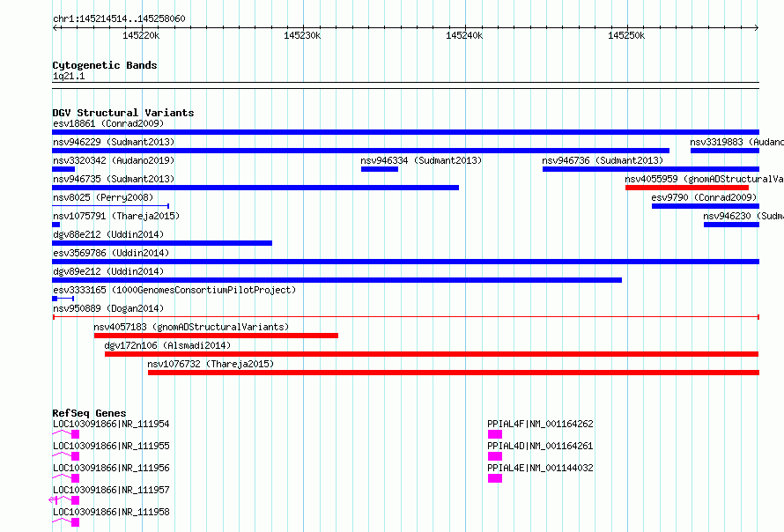The height and width of the screenshot is (532, 784).
Task: Select nsv1076732 (Thareja2015) label
Action: (x=211, y=364)
